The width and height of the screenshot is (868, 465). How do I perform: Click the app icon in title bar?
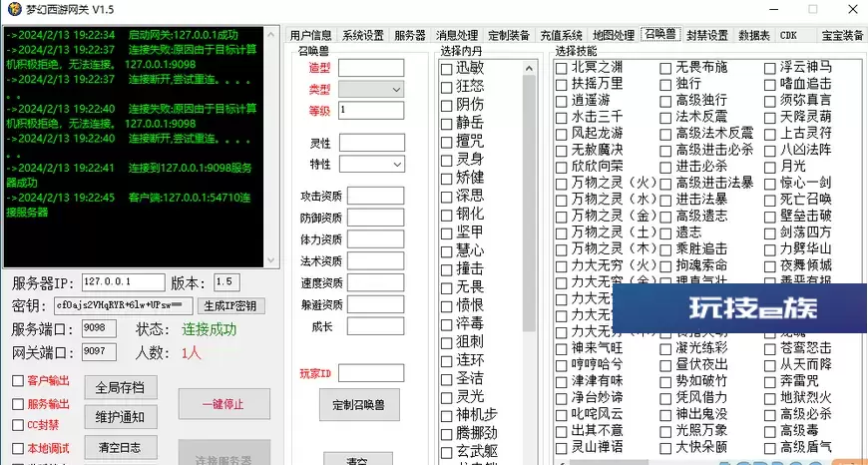click(14, 9)
